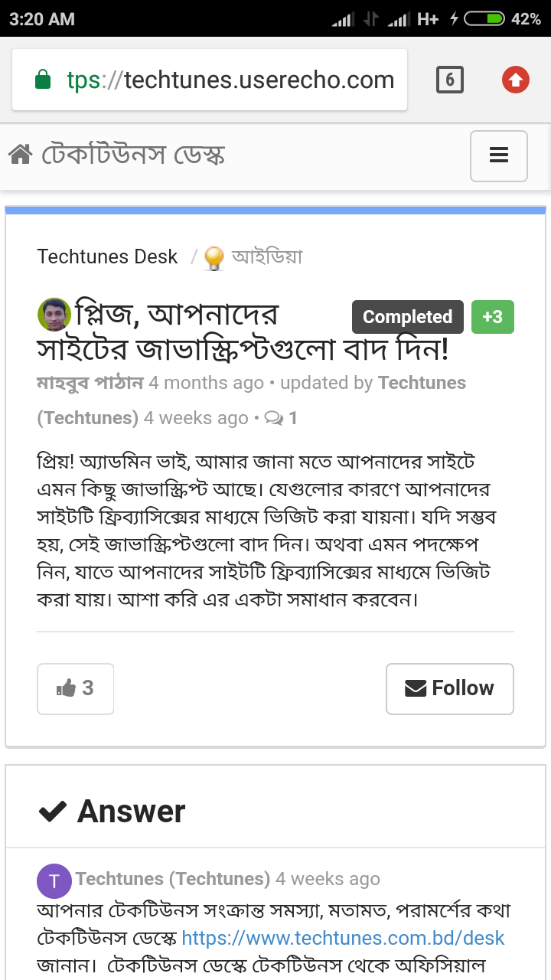Screen dimensions: 551x980
Task: Open the techtunes.com.bd/desk hyperlink
Action: pyautogui.click(x=344, y=938)
